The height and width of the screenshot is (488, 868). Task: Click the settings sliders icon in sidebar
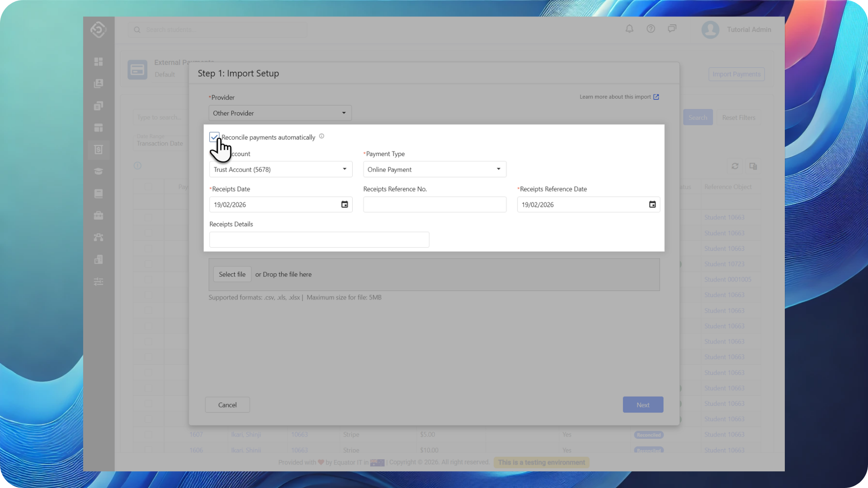tap(99, 282)
